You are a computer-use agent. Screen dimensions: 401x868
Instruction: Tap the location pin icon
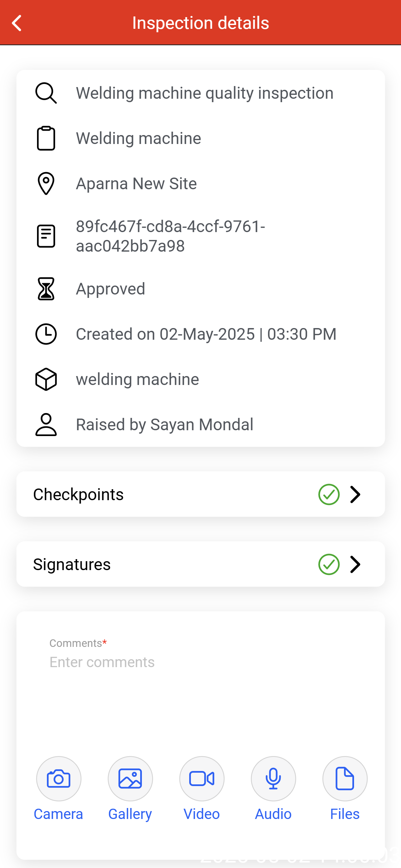(x=46, y=183)
